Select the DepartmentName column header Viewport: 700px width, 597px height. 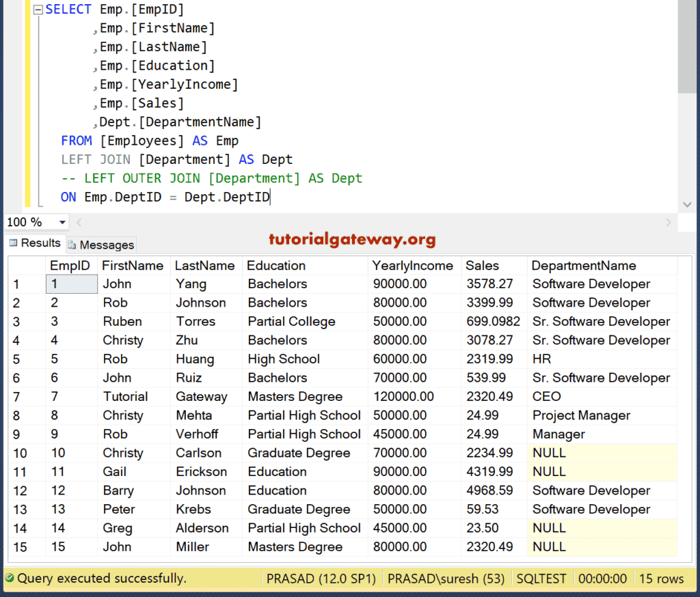click(584, 266)
